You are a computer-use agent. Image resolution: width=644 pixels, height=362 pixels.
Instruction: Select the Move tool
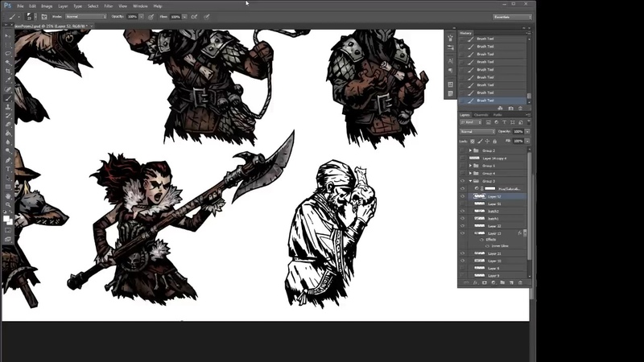tap(8, 36)
